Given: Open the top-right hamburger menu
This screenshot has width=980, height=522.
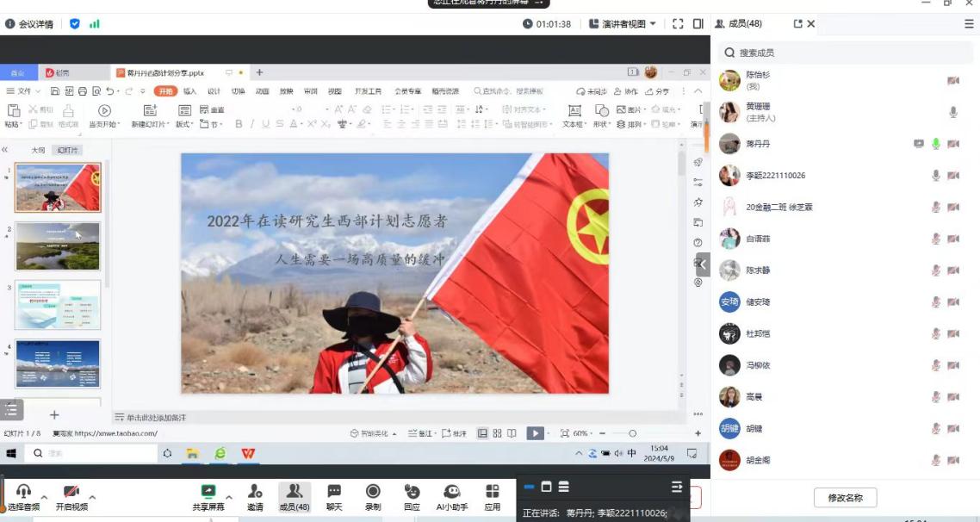Looking at the screenshot, I should [969, 24].
